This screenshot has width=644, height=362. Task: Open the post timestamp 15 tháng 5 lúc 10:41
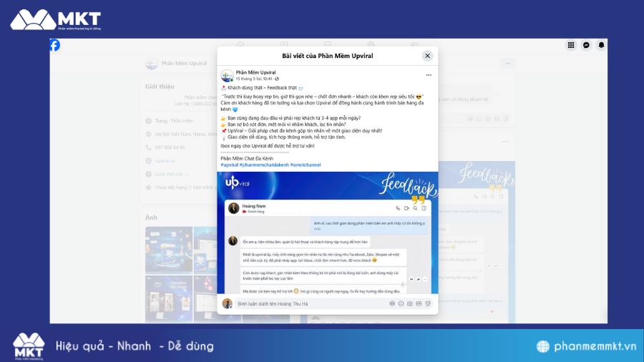(x=254, y=79)
